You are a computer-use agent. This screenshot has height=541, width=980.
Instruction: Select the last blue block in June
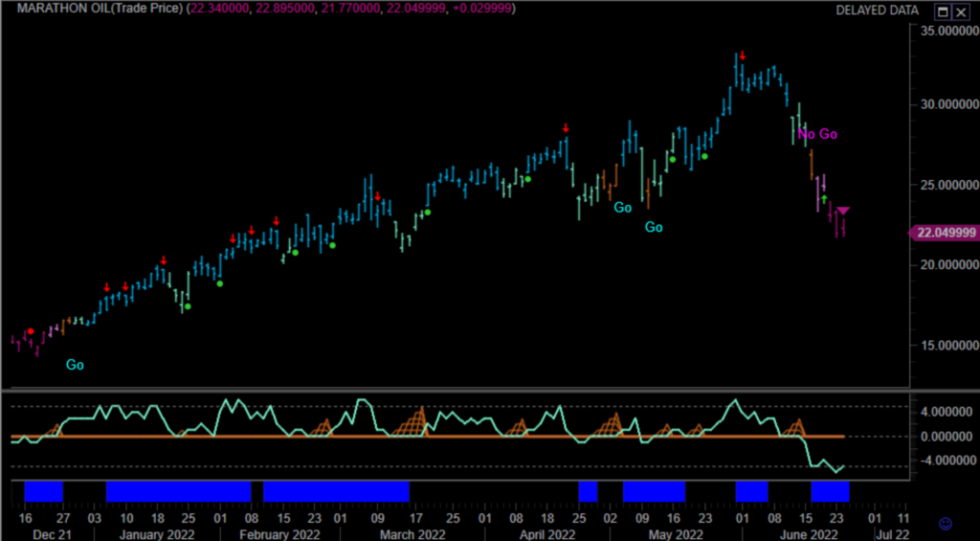(830, 491)
